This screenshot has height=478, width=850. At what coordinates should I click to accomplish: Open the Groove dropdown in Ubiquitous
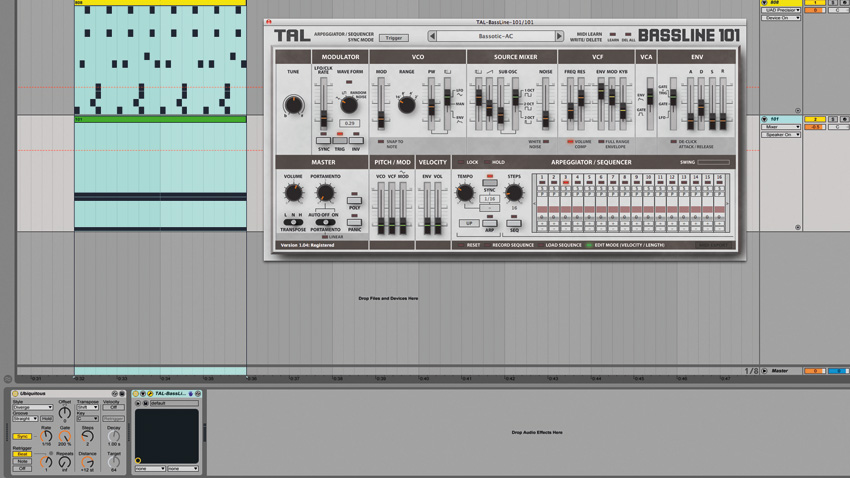click(25, 418)
